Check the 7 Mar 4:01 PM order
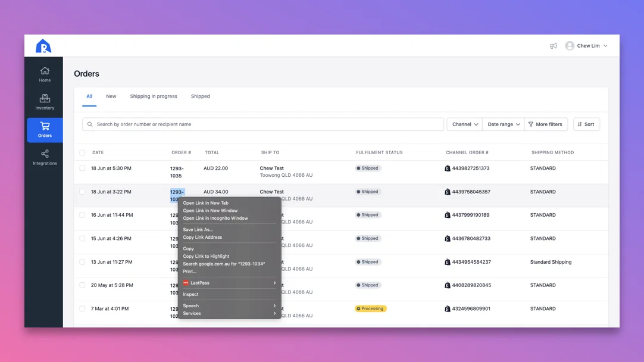Image resolution: width=644 pixels, height=362 pixels. click(82, 308)
